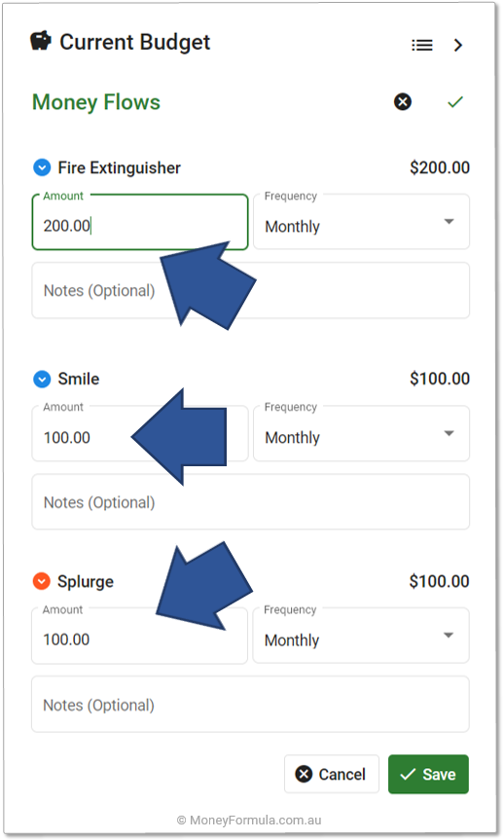Click the Smile $100.00 total
The width and height of the screenshot is (504, 840).
[440, 379]
